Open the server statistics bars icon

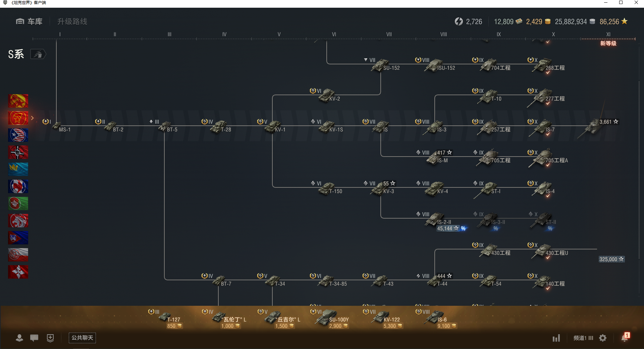pos(556,338)
